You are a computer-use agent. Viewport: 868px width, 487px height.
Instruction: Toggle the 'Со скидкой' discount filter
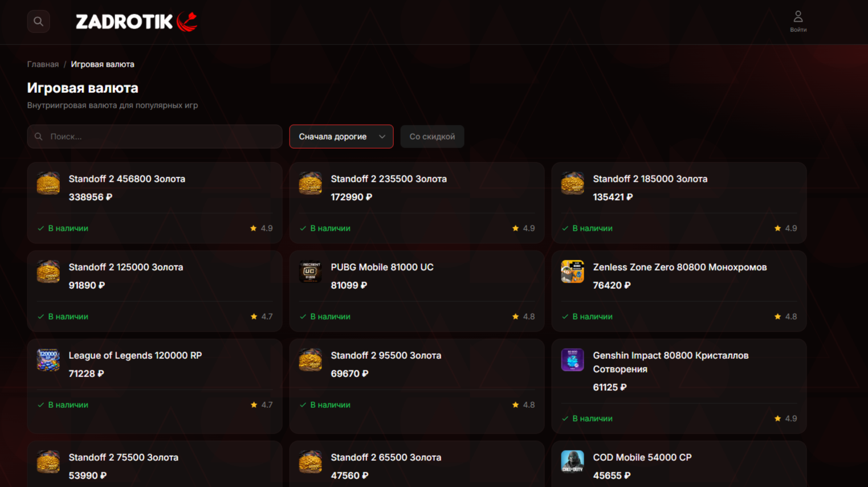pos(432,137)
